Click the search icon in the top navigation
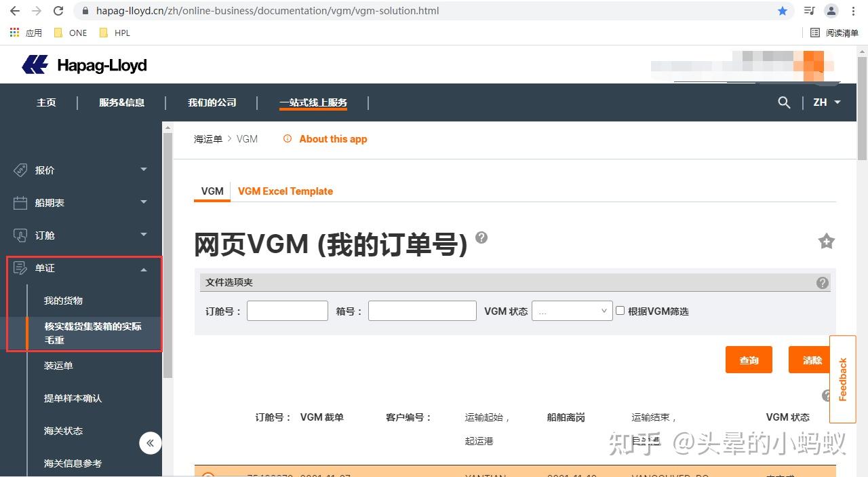The image size is (868, 477). (x=784, y=102)
